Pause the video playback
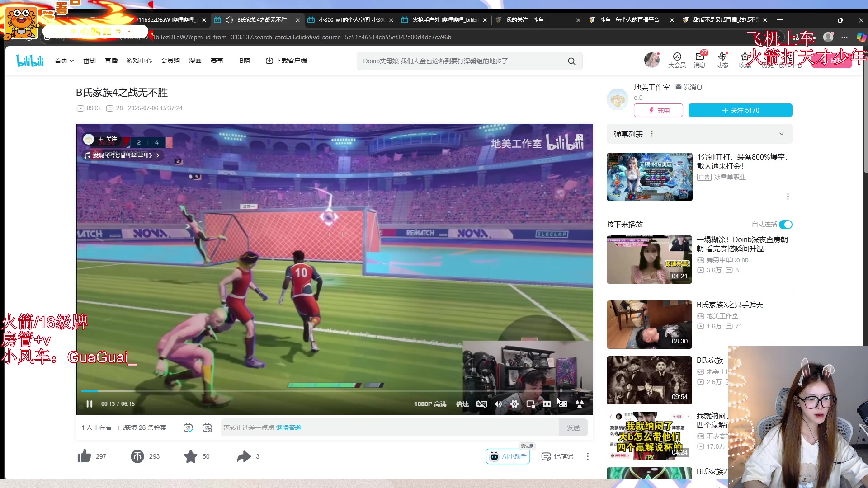Screen dimensions: 868x488 (90, 404)
